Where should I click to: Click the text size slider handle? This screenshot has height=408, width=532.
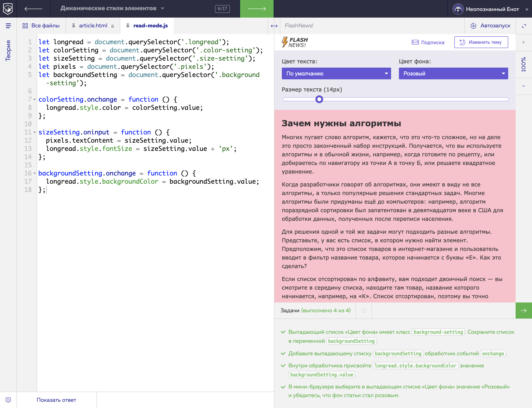(x=319, y=99)
